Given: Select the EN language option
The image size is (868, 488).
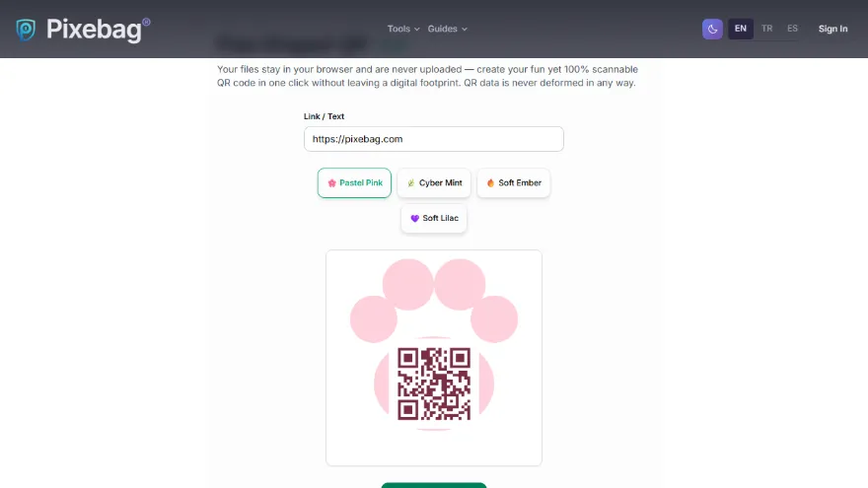Looking at the screenshot, I should tap(740, 29).
